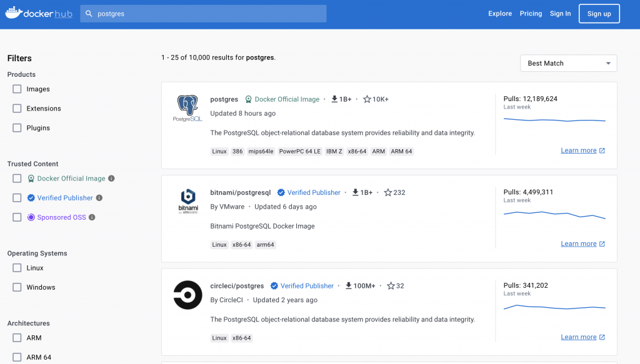Open Explore in the top navigation
640x364 pixels.
(x=500, y=14)
